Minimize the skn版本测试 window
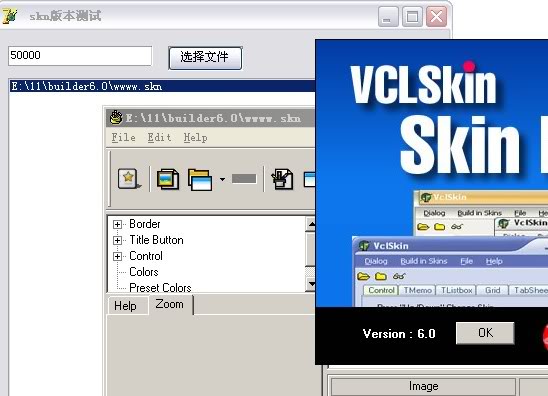548x396 pixels. click(x=388, y=16)
